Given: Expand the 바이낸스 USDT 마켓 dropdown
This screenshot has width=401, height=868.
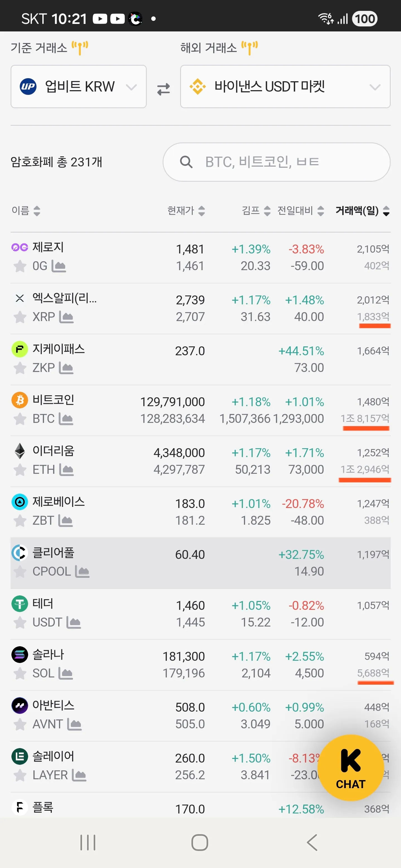Looking at the screenshot, I should tap(285, 87).
